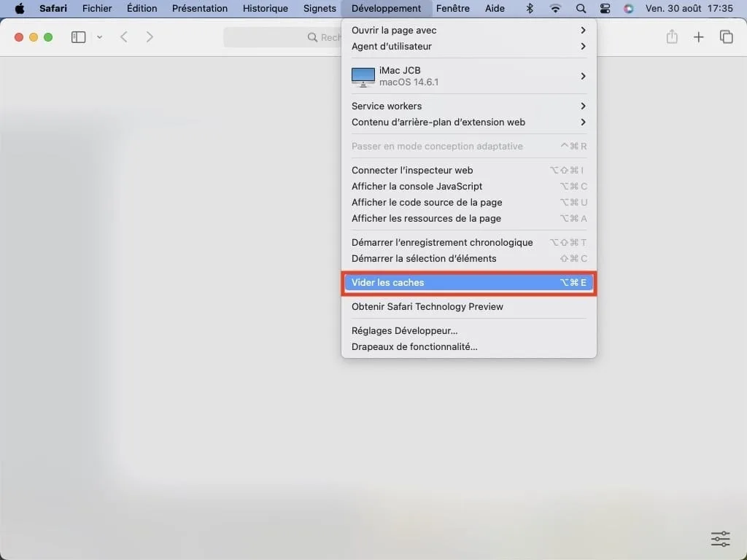Open the share sheet in Safari toolbar
The width and height of the screenshot is (747, 560).
pos(671,36)
